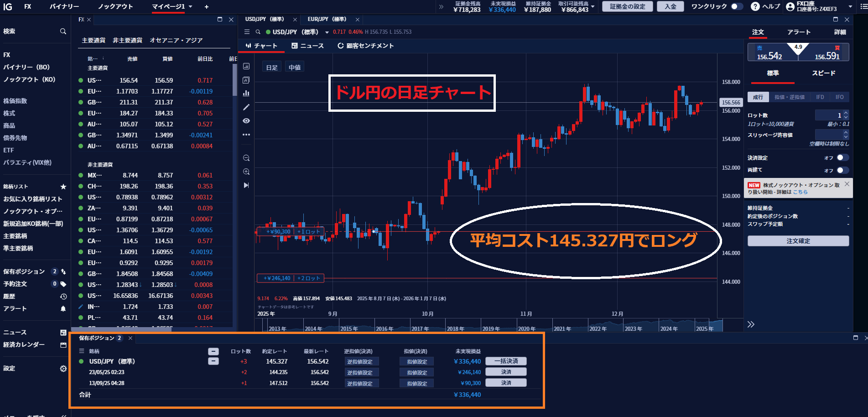Enable the 決済設定 toggle
The width and height of the screenshot is (868, 417).
[x=842, y=157]
